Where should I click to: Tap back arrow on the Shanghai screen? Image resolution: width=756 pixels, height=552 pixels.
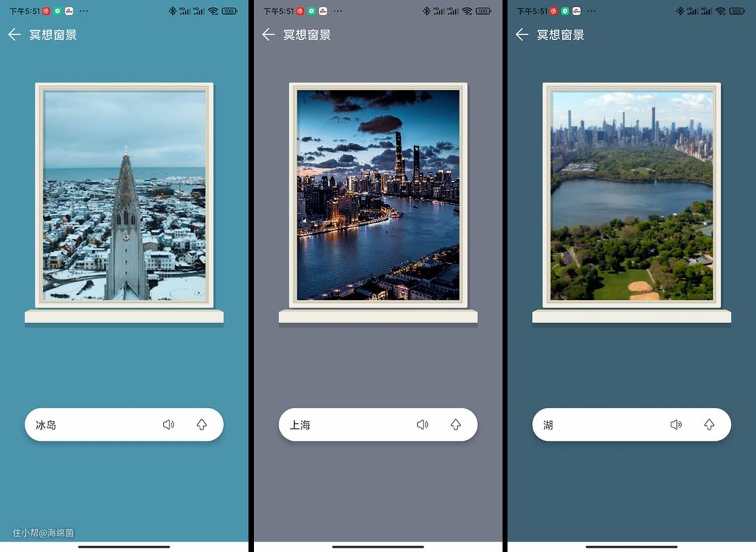point(268,35)
